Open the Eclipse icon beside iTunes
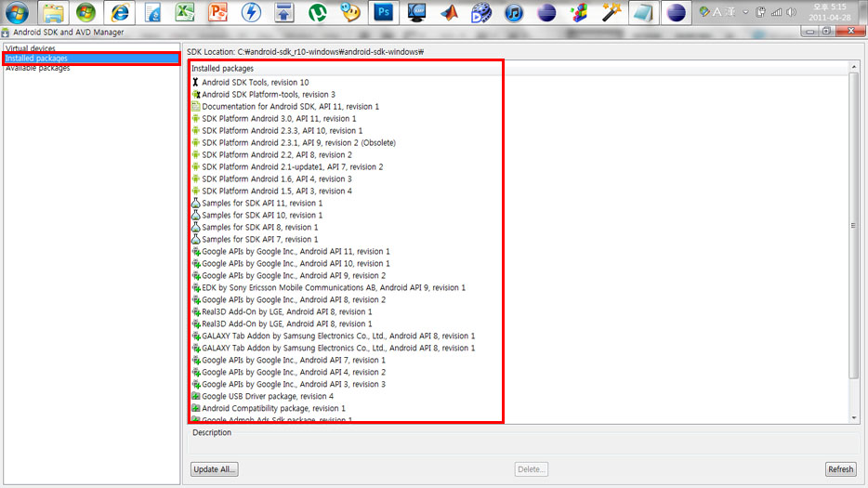This screenshot has width=868, height=488. [546, 12]
